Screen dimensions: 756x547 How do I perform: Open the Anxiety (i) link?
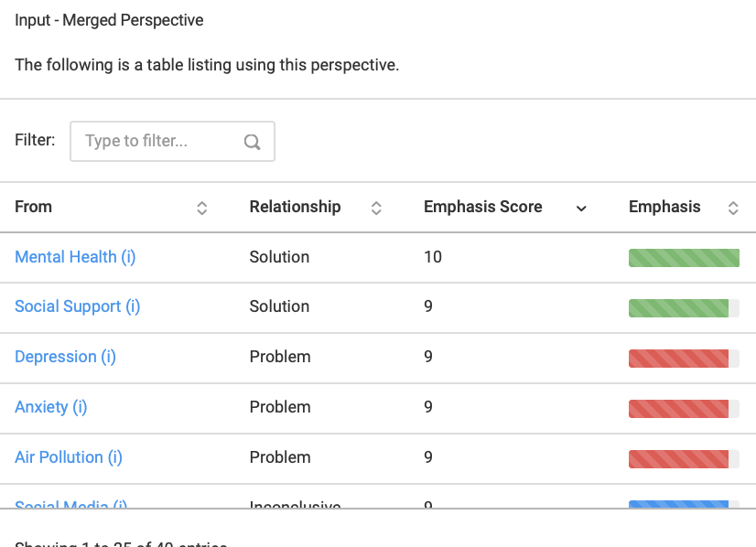pyautogui.click(x=51, y=407)
